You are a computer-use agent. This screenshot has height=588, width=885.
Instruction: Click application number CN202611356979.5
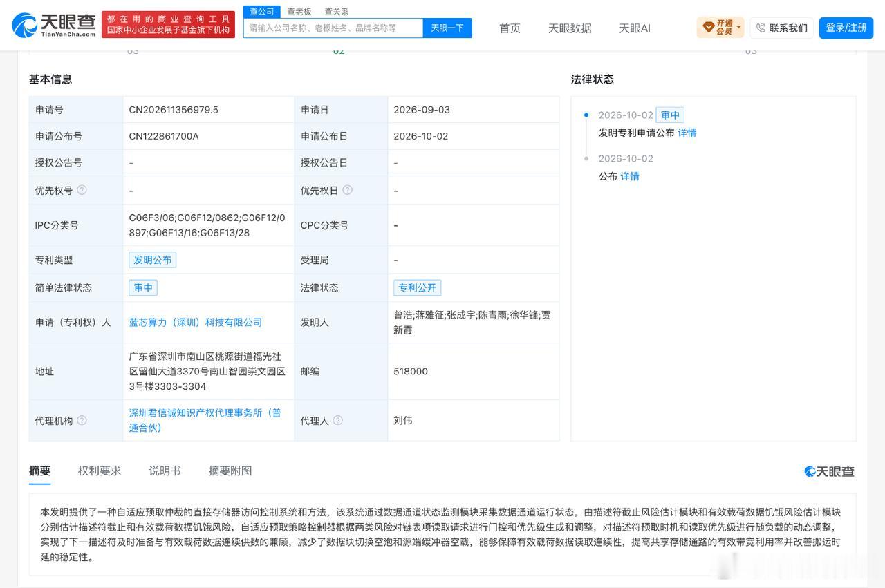pyautogui.click(x=174, y=110)
